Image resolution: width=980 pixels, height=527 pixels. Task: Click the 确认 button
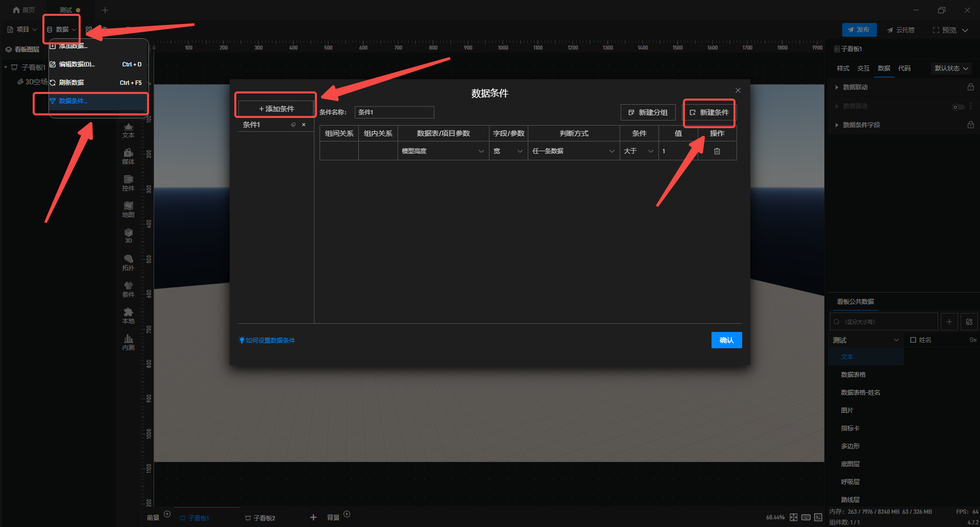726,340
